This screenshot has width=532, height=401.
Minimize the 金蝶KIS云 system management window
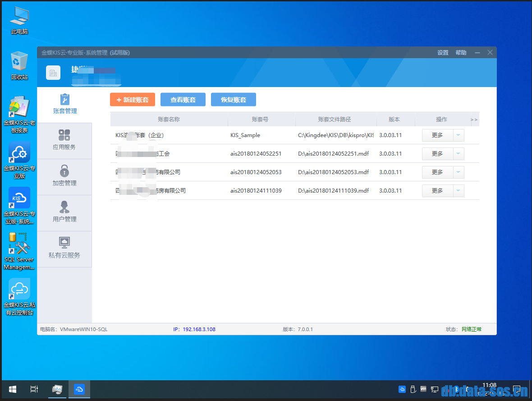coord(477,53)
